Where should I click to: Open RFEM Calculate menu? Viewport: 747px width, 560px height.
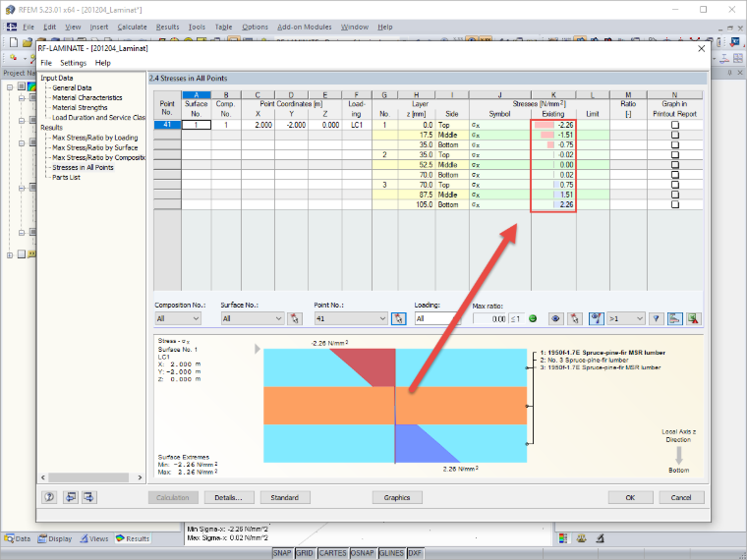pos(132,28)
